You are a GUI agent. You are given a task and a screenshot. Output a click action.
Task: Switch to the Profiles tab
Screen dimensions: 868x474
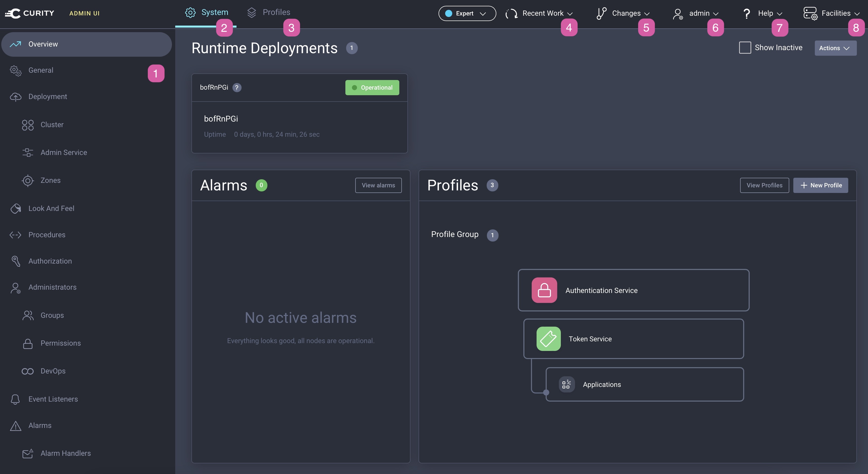point(269,12)
